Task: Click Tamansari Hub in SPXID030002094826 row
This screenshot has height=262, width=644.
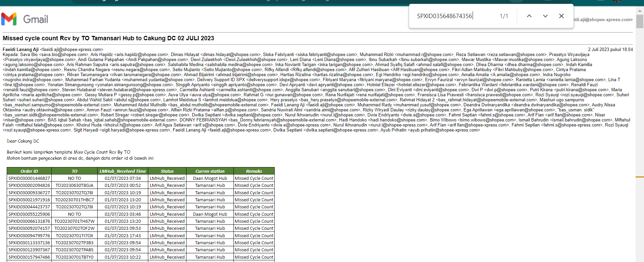Action: click(210, 186)
